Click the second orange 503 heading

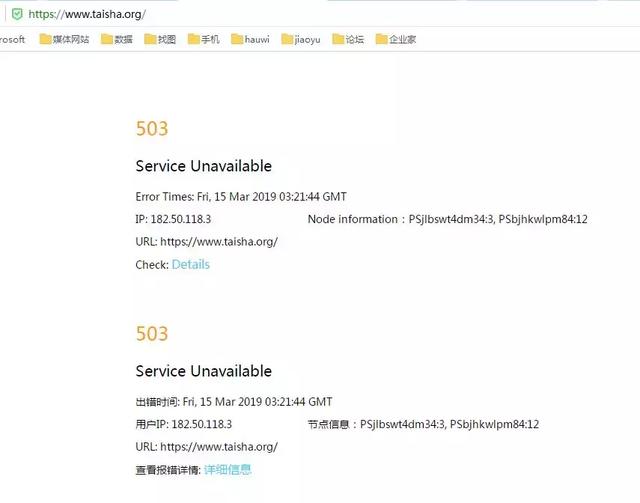pos(152,334)
